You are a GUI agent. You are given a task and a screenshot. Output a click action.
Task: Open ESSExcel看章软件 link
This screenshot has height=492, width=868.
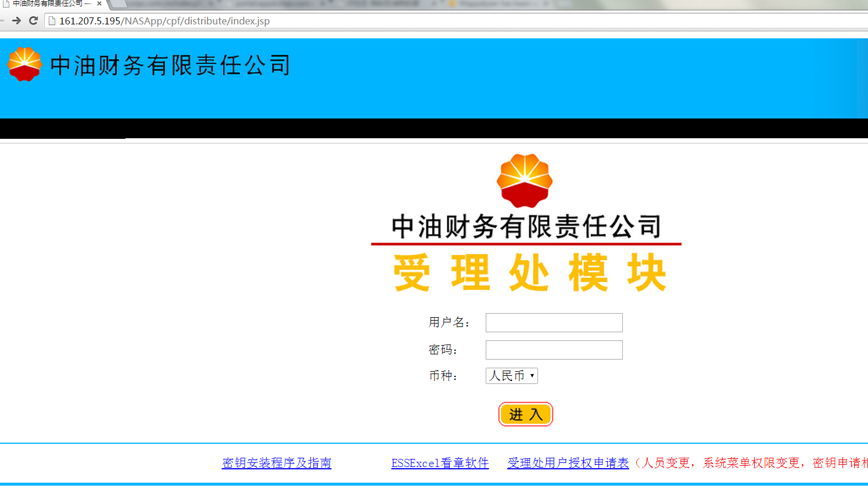tap(440, 463)
